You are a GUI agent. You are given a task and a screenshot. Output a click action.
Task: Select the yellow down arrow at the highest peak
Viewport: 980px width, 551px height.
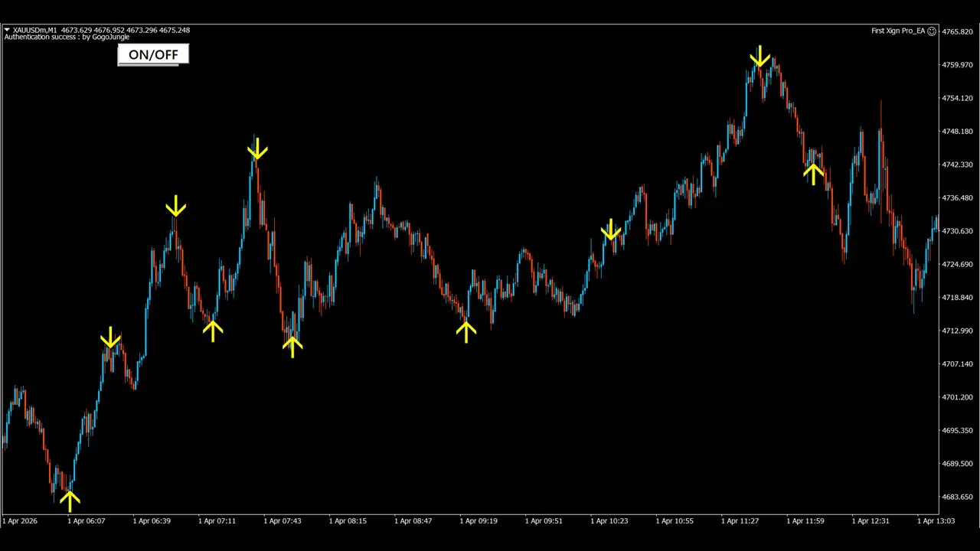tap(759, 57)
